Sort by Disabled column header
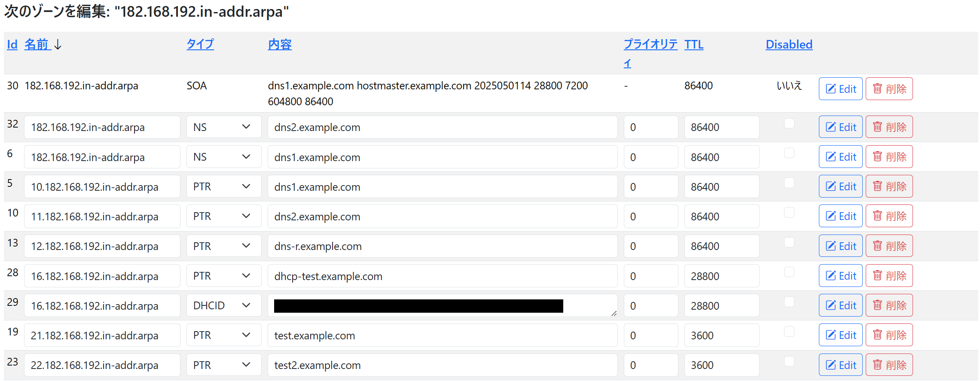Screen dimensions: 980x381 pos(789,44)
